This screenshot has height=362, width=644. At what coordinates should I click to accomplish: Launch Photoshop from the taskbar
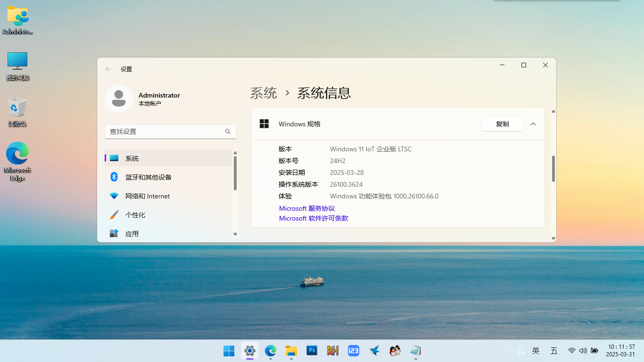pos(312,351)
